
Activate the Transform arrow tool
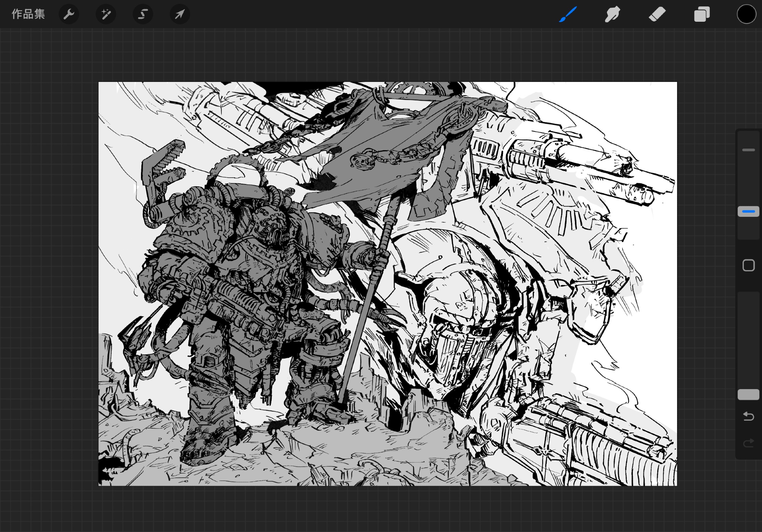point(179,14)
